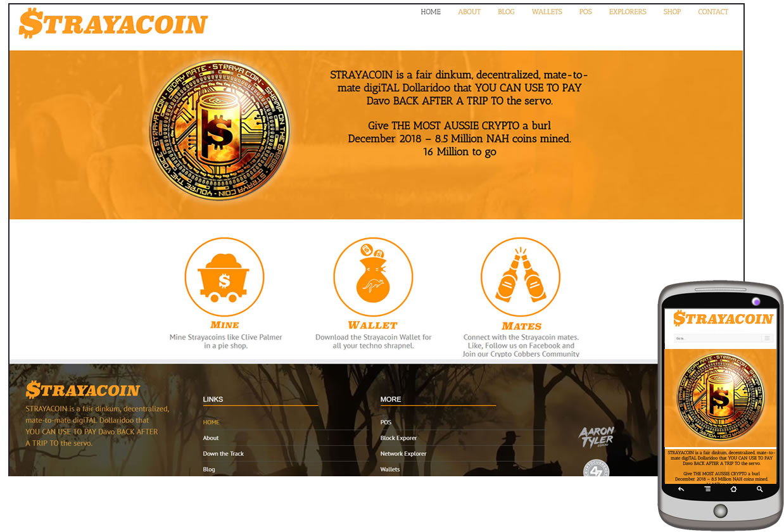
Task: Open the mobile Go to dropdown menu
Action: pyautogui.click(x=723, y=338)
